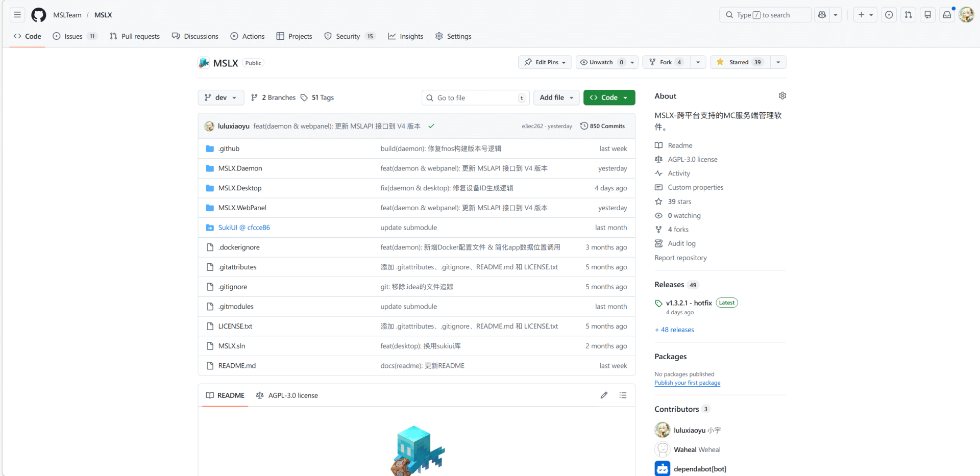
Task: Edit repository About settings gear
Action: click(782, 96)
